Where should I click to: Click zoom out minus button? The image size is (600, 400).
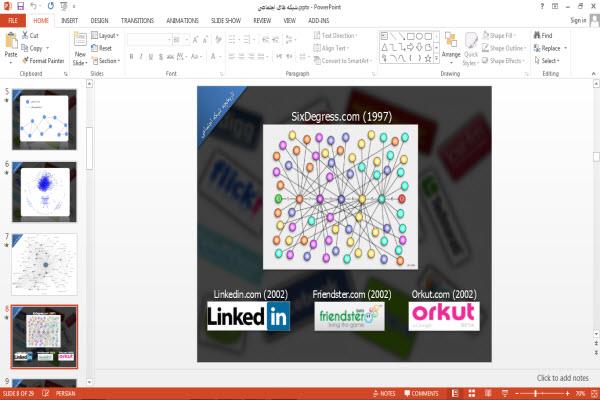(517, 393)
